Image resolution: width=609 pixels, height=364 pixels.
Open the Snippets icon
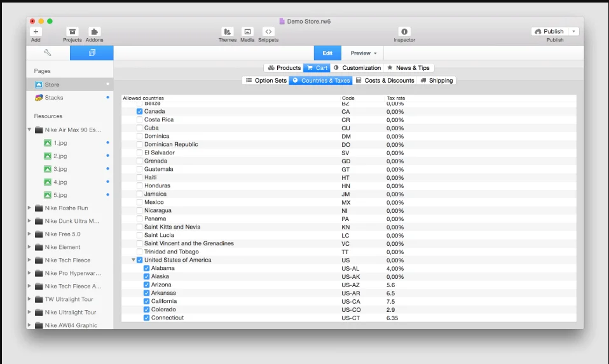(268, 32)
